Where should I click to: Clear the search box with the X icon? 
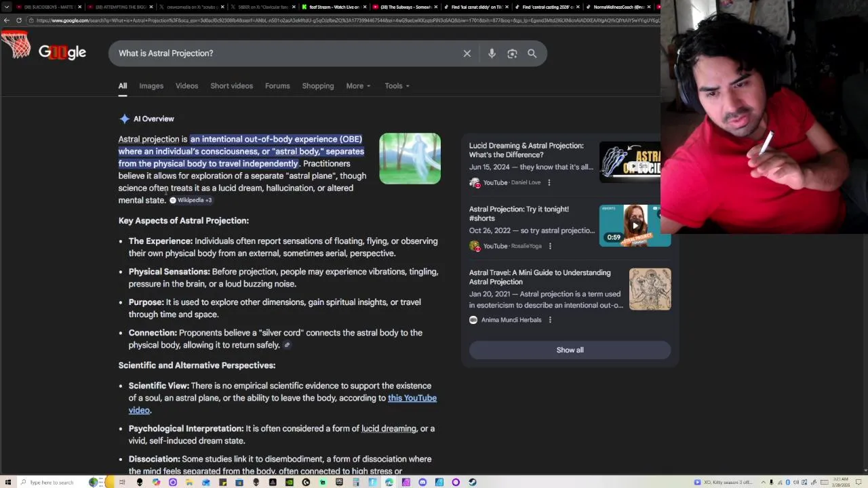[x=467, y=54]
